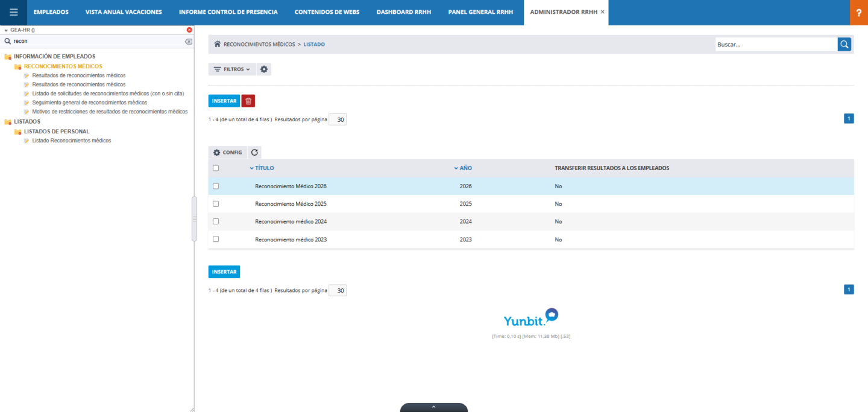The image size is (868, 412).
Task: Expand the bottom panel with the up chevron
Action: pyautogui.click(x=434, y=407)
